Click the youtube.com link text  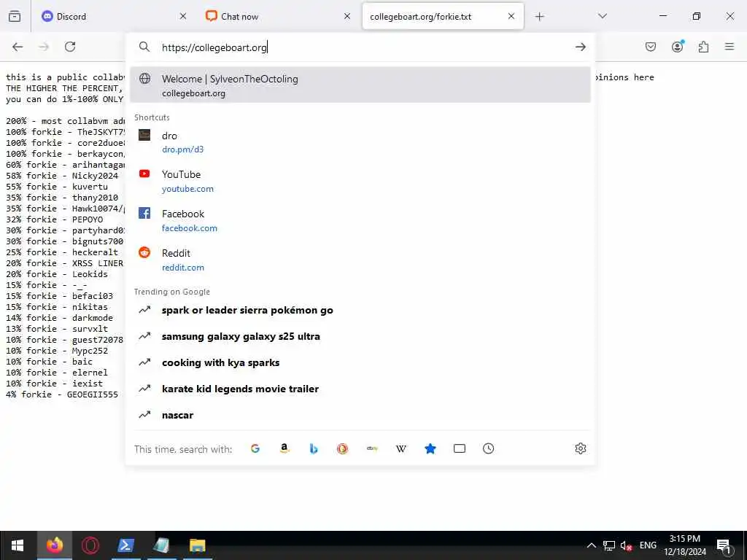pos(187,189)
